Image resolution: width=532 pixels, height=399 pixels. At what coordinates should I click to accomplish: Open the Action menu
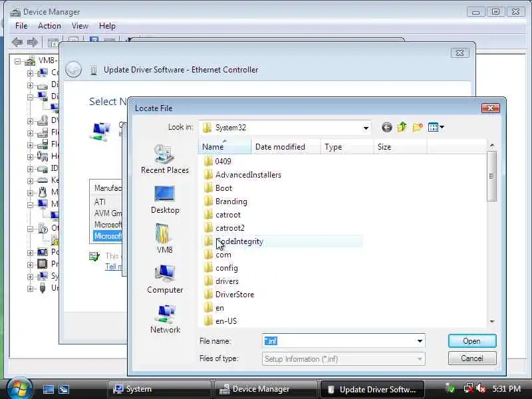49,26
